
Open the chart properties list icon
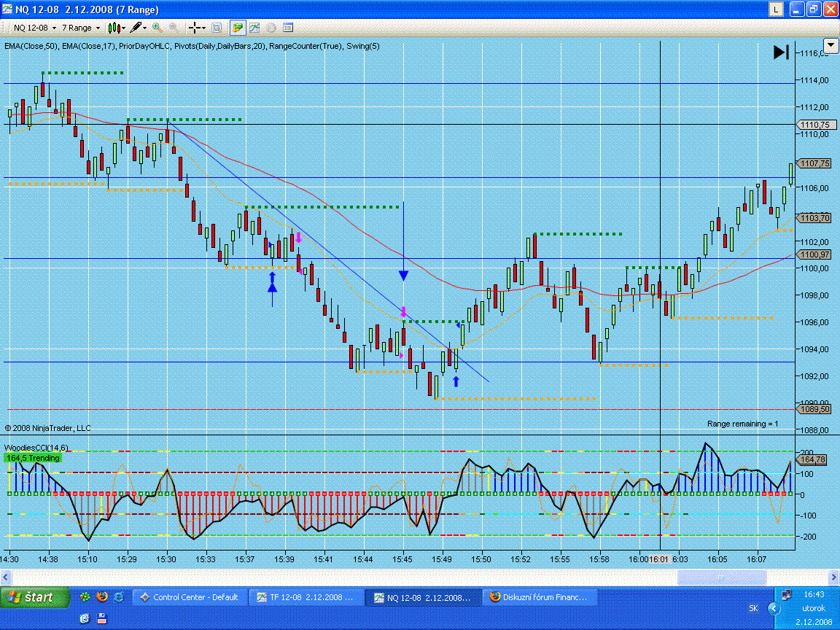click(288, 28)
